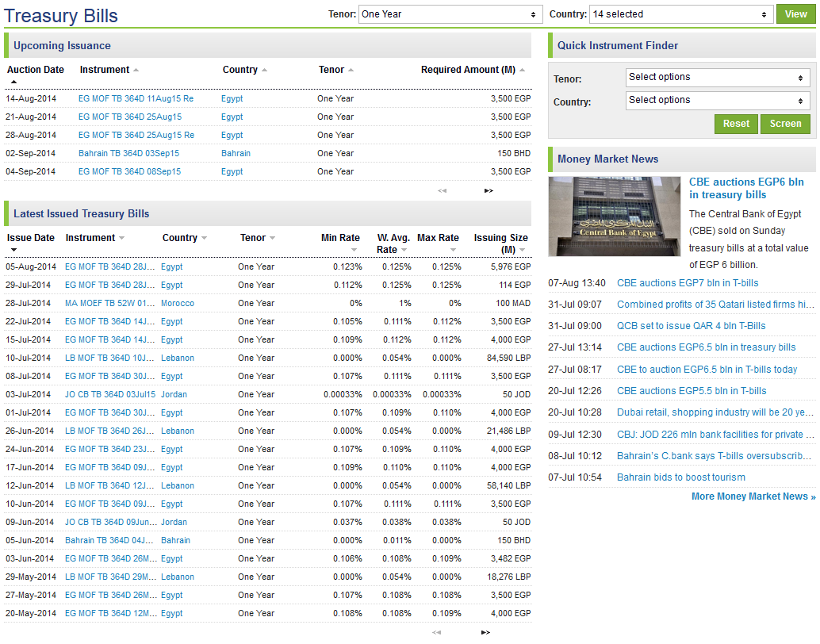Open 'CBE auctions EGP5.5 bln in T-bills' news
The height and width of the screenshot is (644, 820).
(692, 391)
